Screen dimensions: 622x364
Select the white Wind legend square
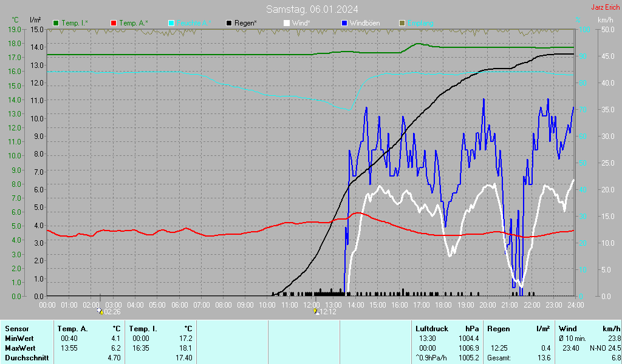click(287, 23)
